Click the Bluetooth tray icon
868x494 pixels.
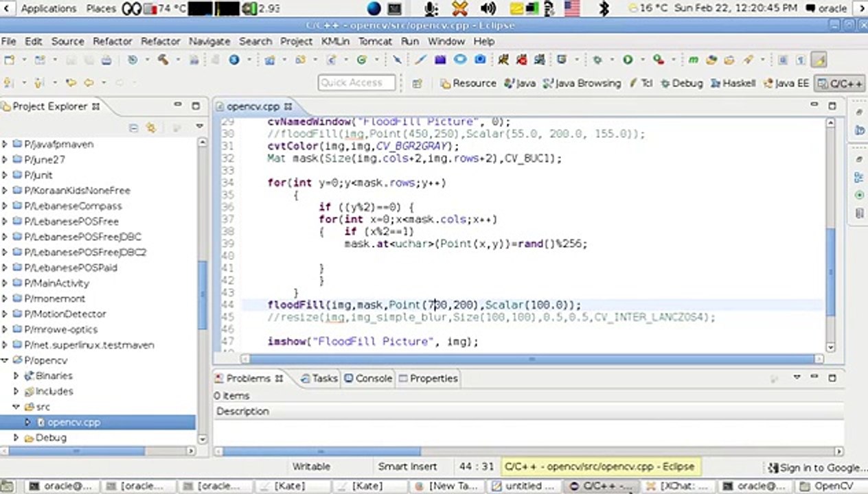604,8
